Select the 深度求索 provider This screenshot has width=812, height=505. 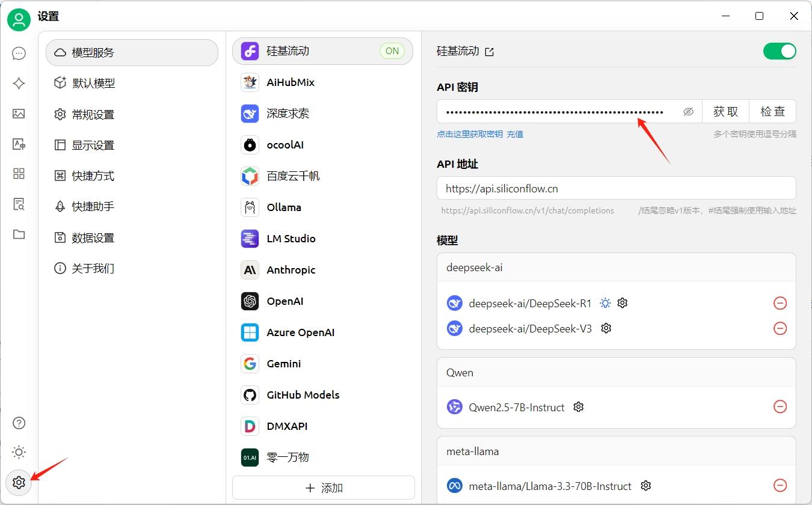323,114
